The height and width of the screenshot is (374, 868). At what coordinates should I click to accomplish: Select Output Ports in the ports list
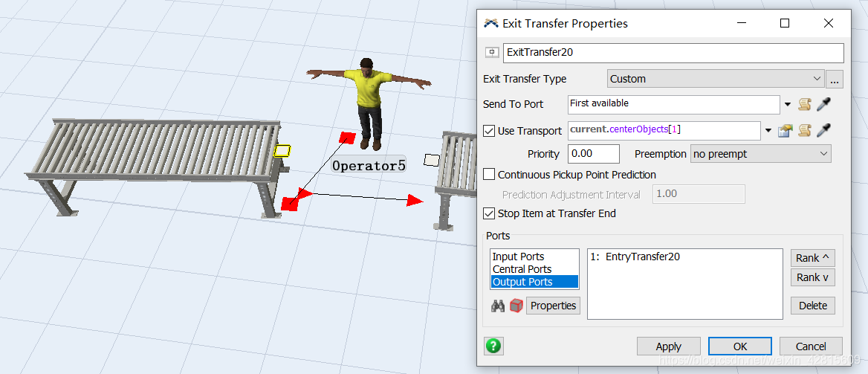[535, 282]
